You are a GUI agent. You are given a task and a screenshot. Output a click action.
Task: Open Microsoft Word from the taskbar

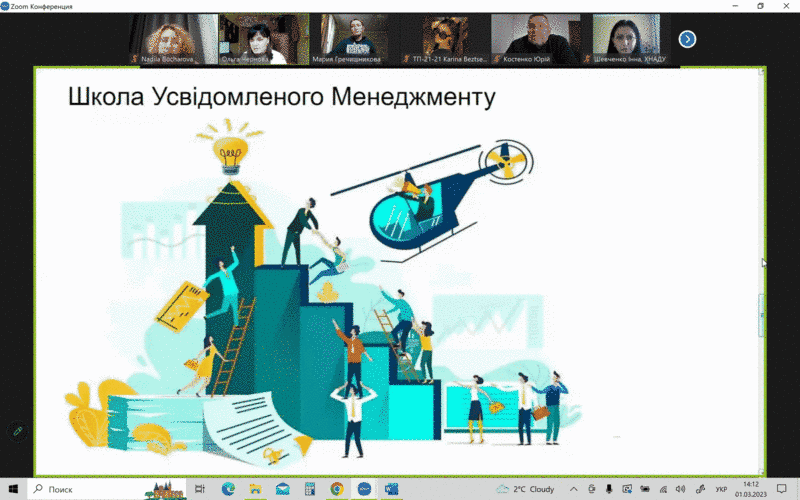tap(391, 489)
